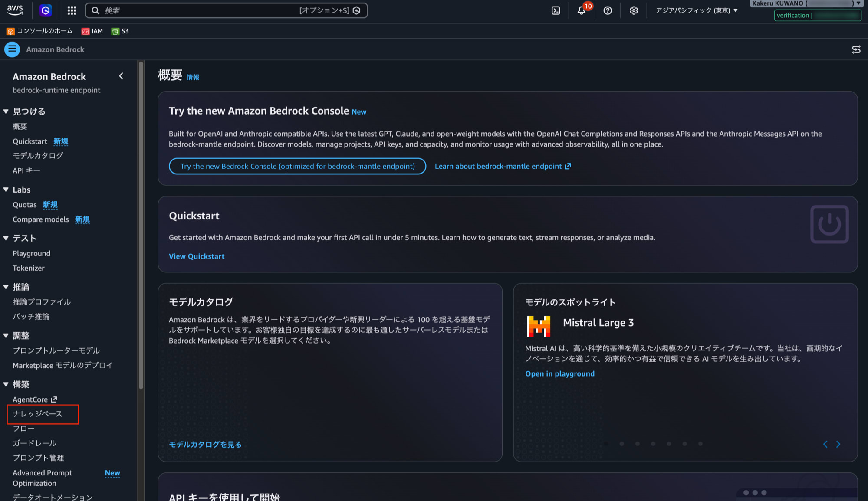868x501 pixels.
Task: Open 概要 in the sidebar
Action: pyautogui.click(x=20, y=126)
